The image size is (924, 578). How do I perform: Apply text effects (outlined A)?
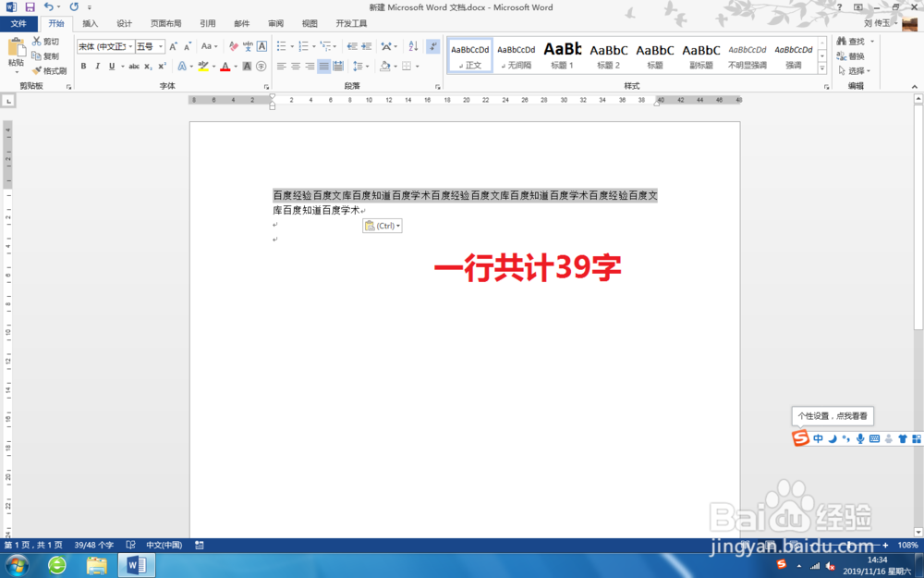pyautogui.click(x=182, y=66)
